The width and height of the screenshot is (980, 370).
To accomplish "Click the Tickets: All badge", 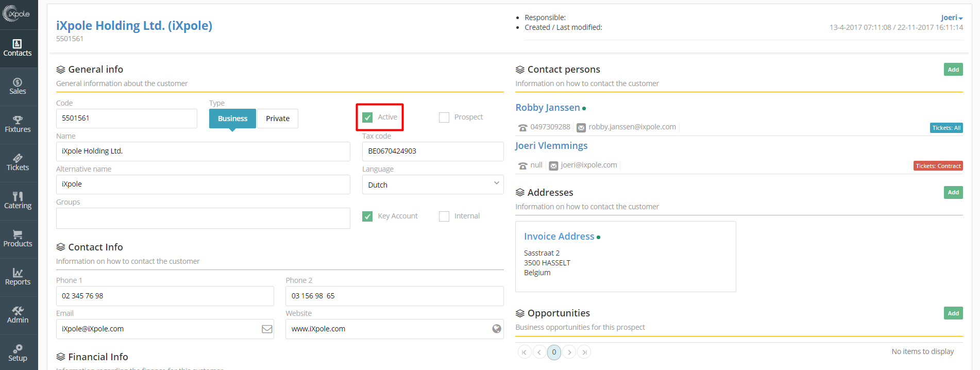I will 946,128.
